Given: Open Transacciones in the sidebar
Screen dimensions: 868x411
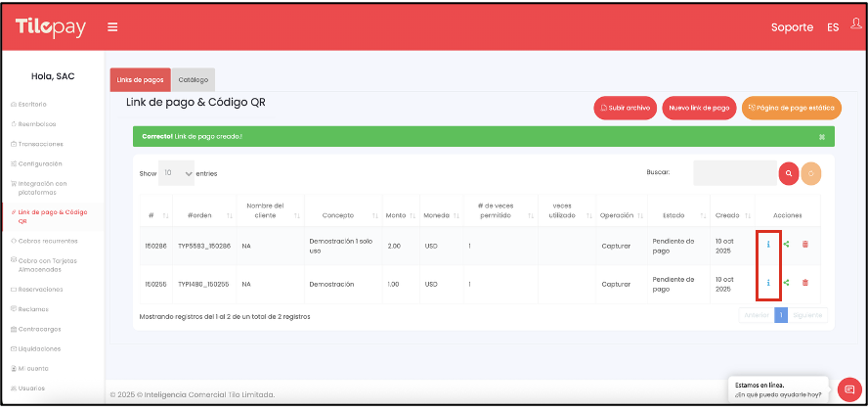Looking at the screenshot, I should 40,144.
